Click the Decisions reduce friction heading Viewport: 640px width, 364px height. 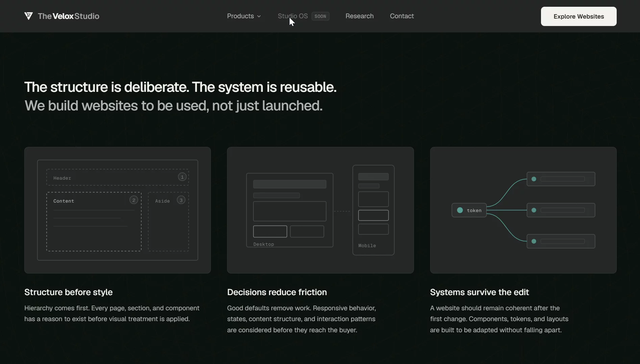click(x=277, y=292)
